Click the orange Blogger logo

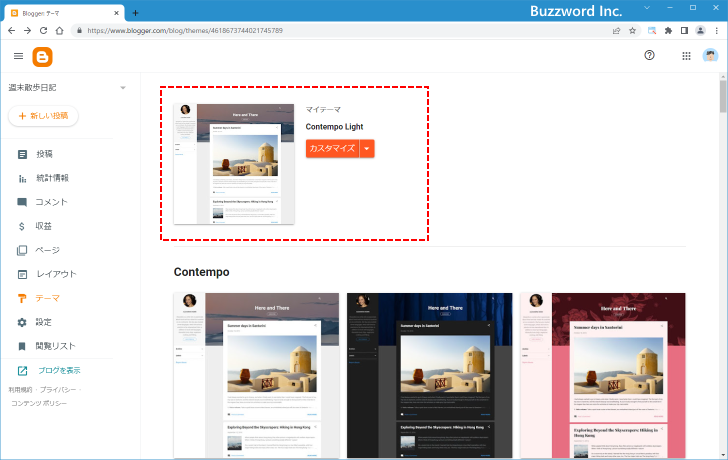click(x=42, y=57)
